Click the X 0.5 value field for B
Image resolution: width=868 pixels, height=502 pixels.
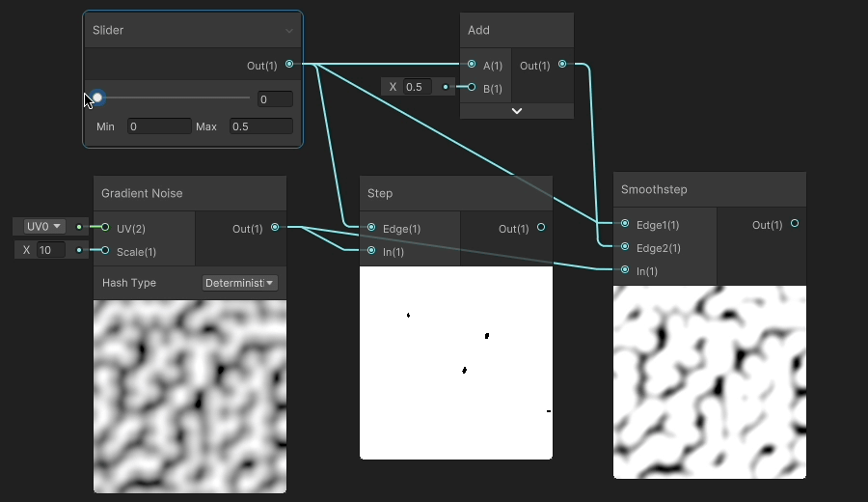[x=418, y=87]
